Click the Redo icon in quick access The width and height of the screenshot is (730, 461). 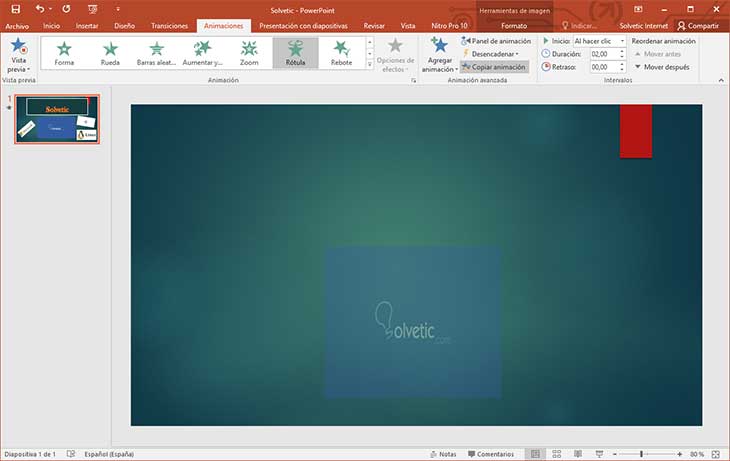tap(67, 9)
